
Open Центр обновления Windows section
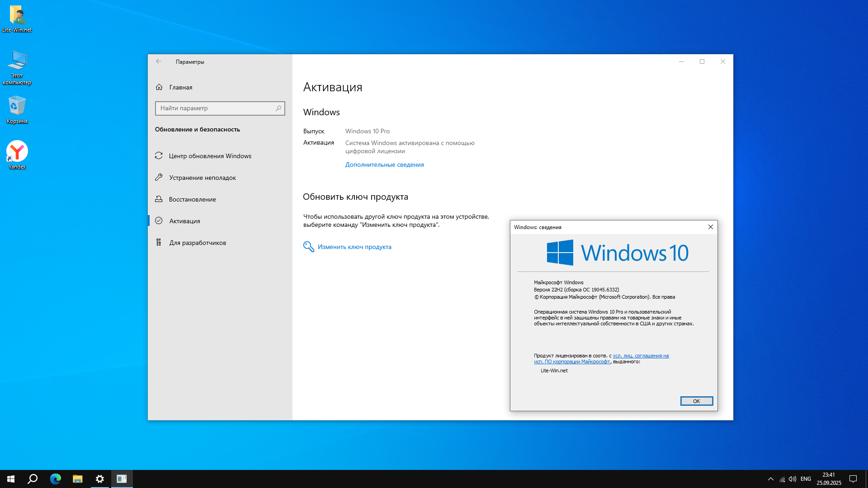click(210, 156)
